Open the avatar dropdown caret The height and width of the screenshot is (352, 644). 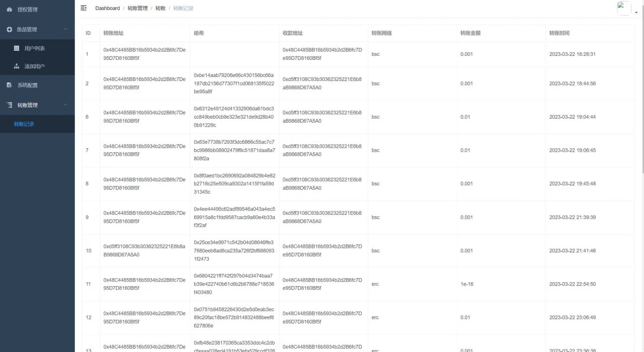(636, 13)
